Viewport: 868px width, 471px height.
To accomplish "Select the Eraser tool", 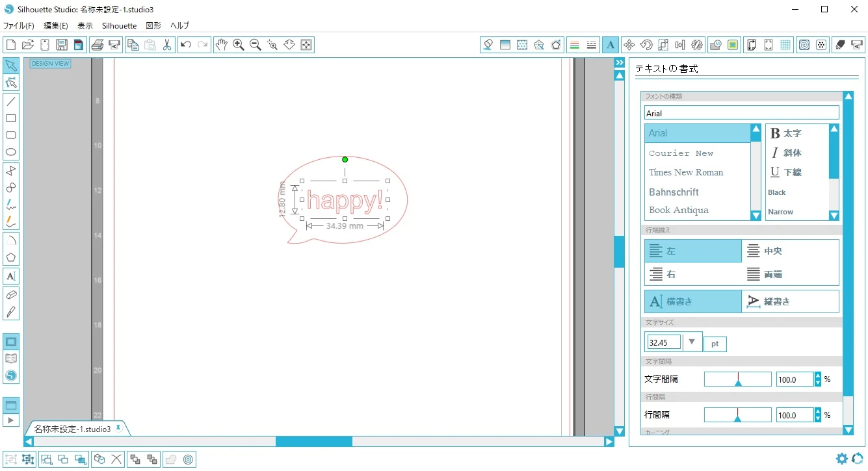I will coord(11,295).
